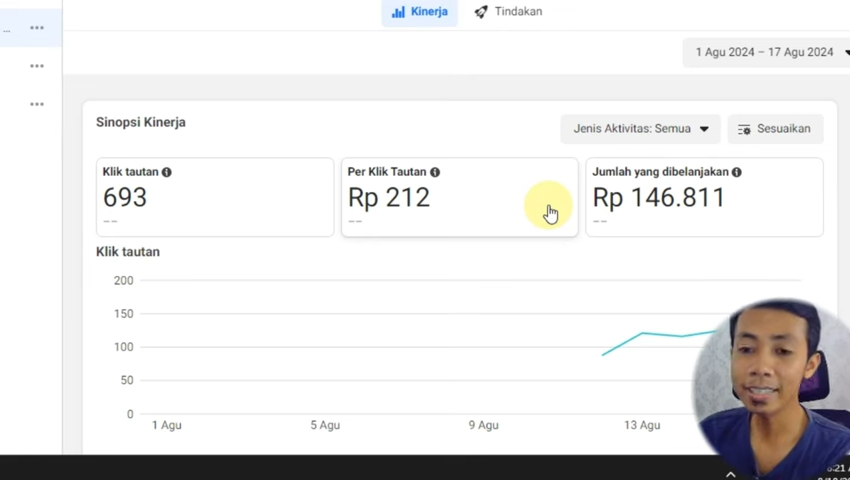Screen dimensions: 850x480
Task: Click the Klik tautan chart title
Action: pyautogui.click(x=128, y=252)
